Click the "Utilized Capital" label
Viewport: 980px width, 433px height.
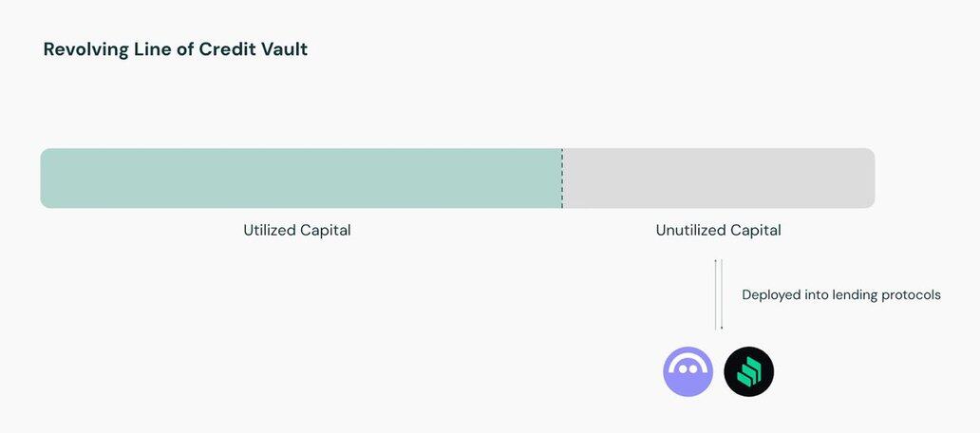click(297, 231)
